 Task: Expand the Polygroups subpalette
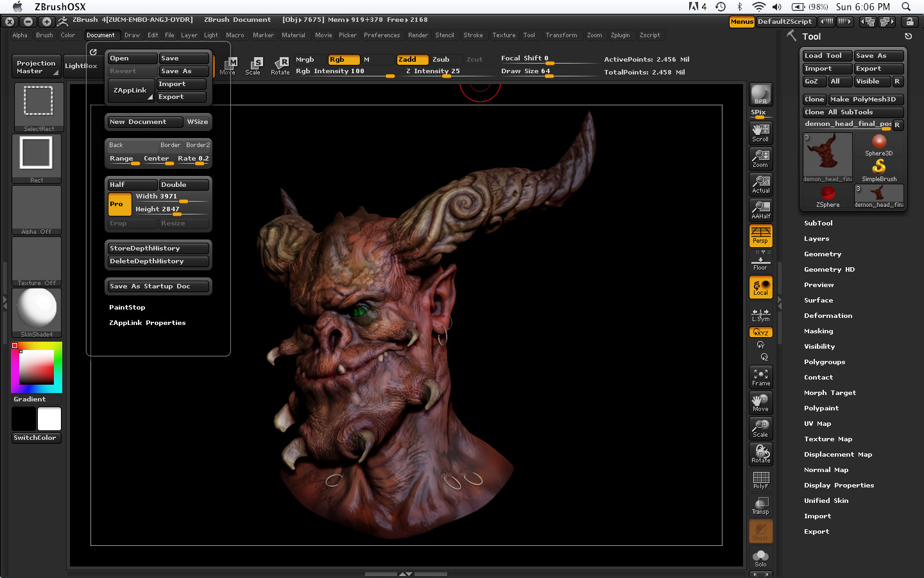click(825, 362)
